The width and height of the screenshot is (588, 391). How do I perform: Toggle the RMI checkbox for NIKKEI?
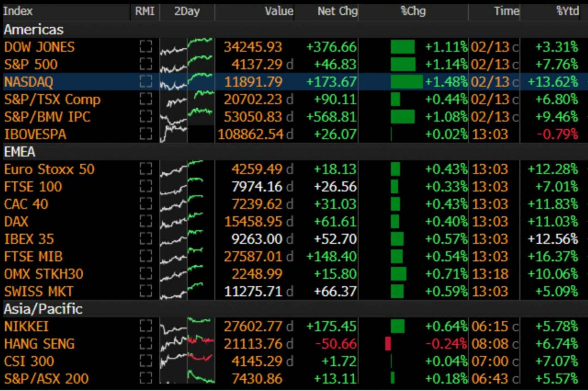[x=146, y=326]
